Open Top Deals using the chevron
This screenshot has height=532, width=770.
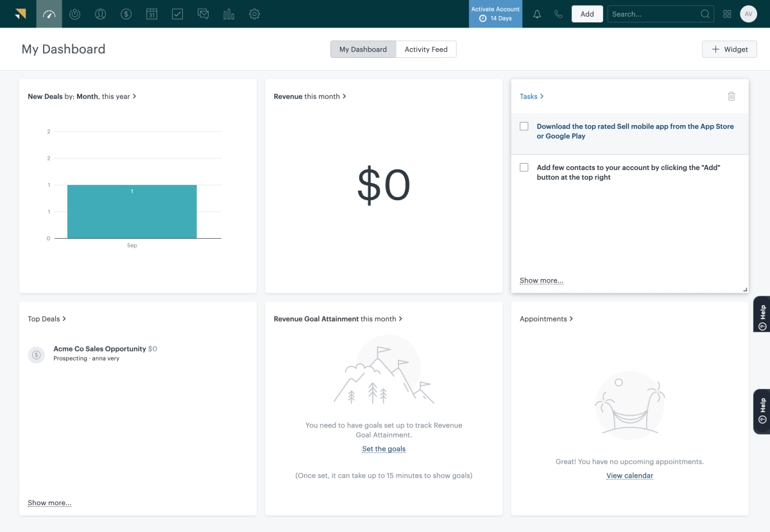tap(64, 318)
